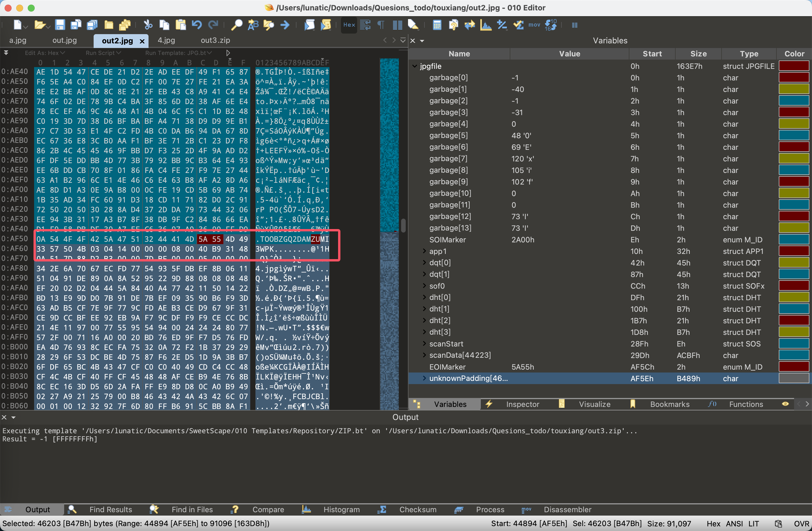The width and height of the screenshot is (812, 531).
Task: Click the color swatch for EOIMarker row
Action: pos(794,367)
